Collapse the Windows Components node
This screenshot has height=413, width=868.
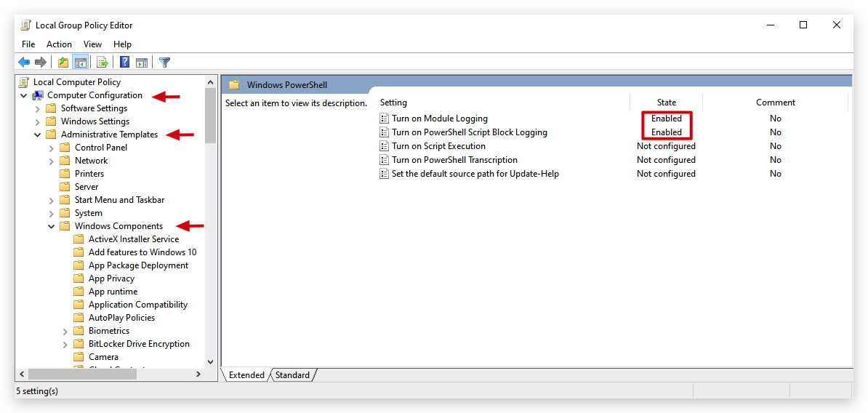(x=51, y=226)
